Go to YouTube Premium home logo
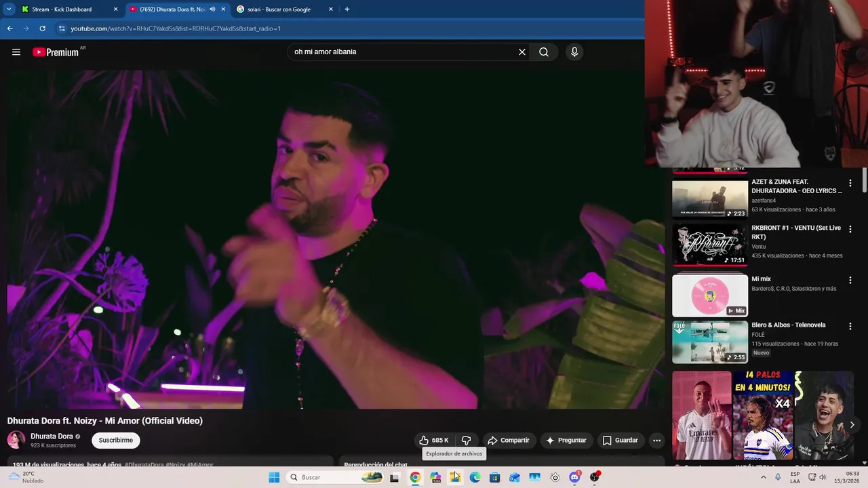Screen dimensions: 868x488 pos(57,52)
